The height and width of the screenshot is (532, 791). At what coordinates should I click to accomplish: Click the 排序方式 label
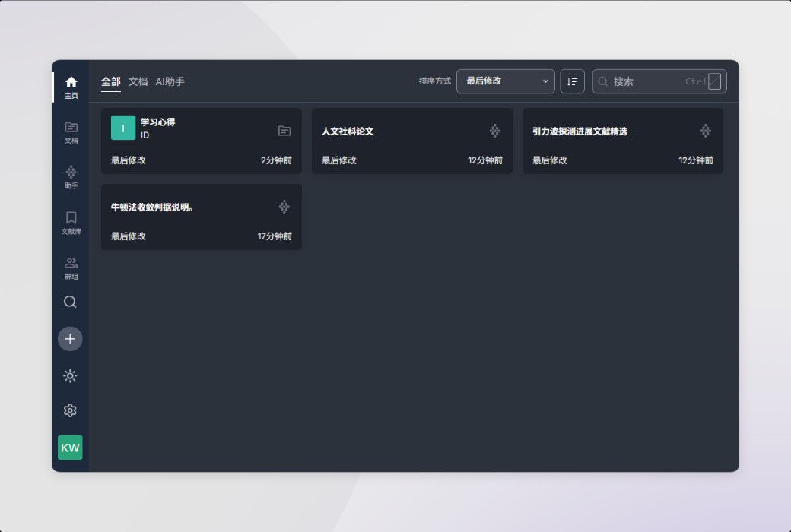point(435,81)
